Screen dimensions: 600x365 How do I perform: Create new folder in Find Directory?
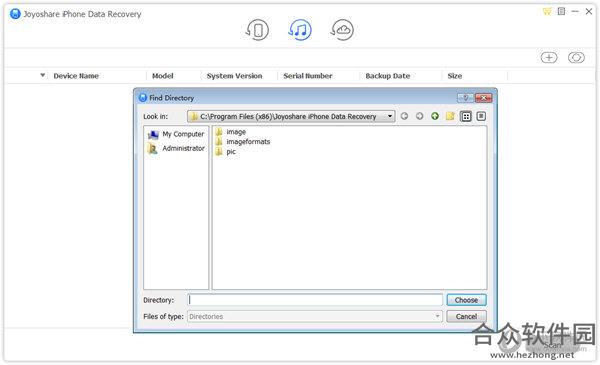(x=450, y=116)
